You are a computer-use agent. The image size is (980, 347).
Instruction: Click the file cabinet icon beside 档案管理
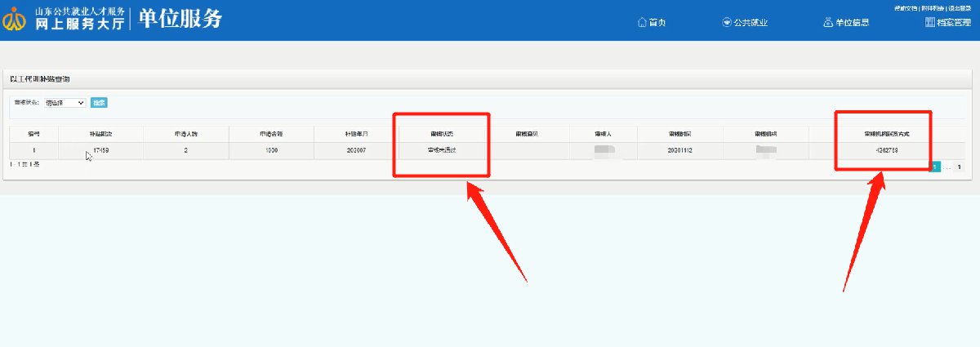coord(930,22)
